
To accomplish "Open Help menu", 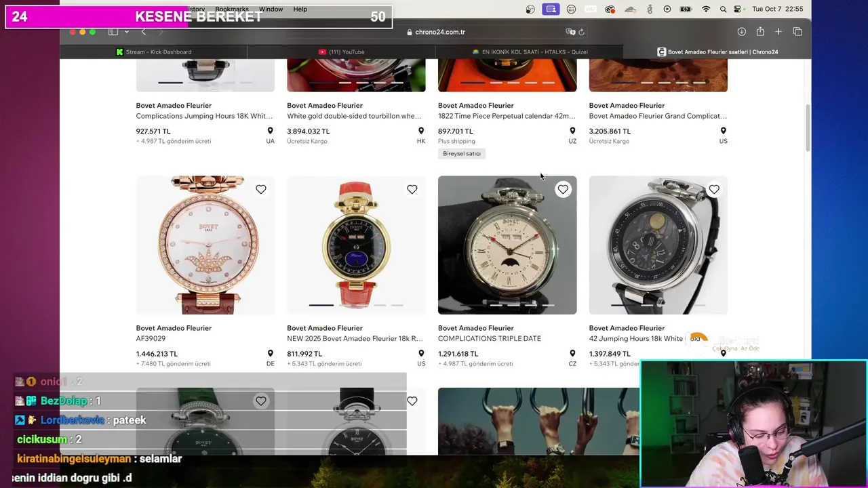I will click(300, 9).
